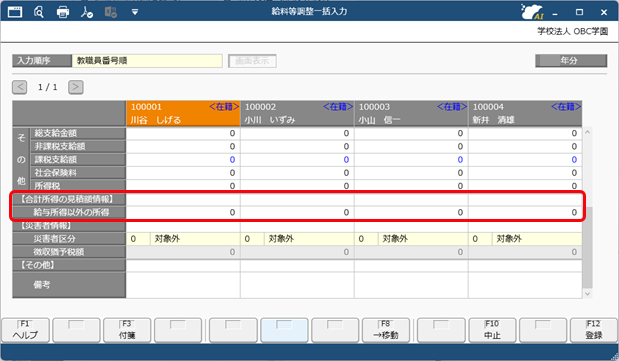The width and height of the screenshot is (619, 361).
Task: Click the F12 登録 function button
Action: pyautogui.click(x=594, y=330)
